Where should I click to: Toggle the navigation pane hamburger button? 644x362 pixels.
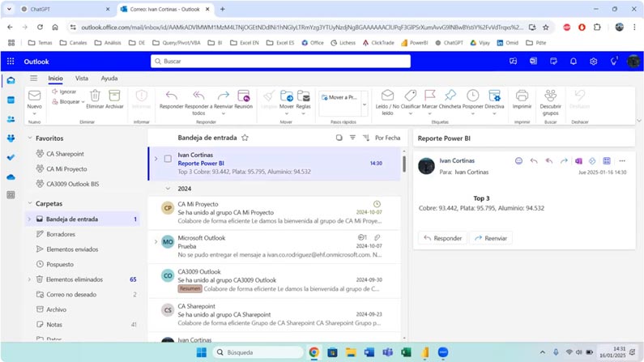(x=33, y=79)
